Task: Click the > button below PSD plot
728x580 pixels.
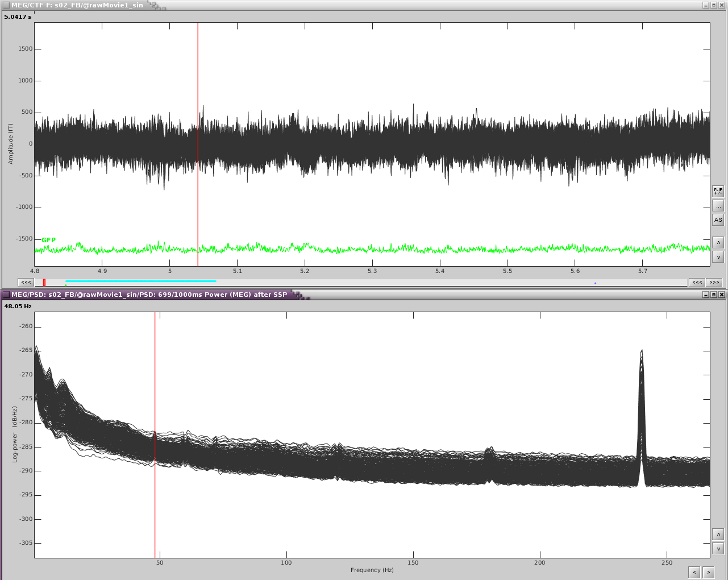Action: (x=708, y=572)
